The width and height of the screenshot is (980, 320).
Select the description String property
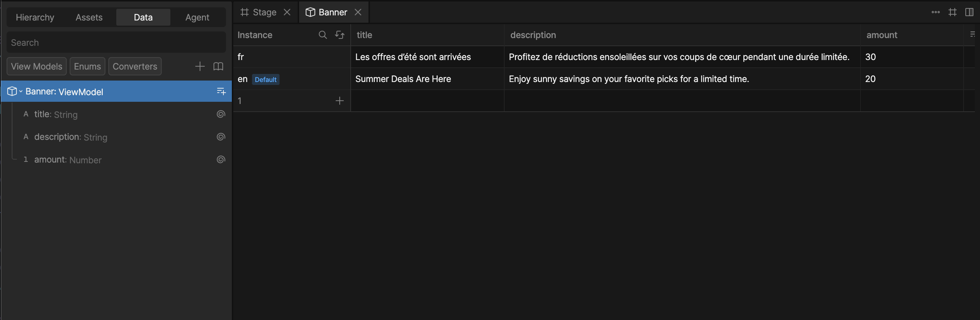click(x=116, y=137)
